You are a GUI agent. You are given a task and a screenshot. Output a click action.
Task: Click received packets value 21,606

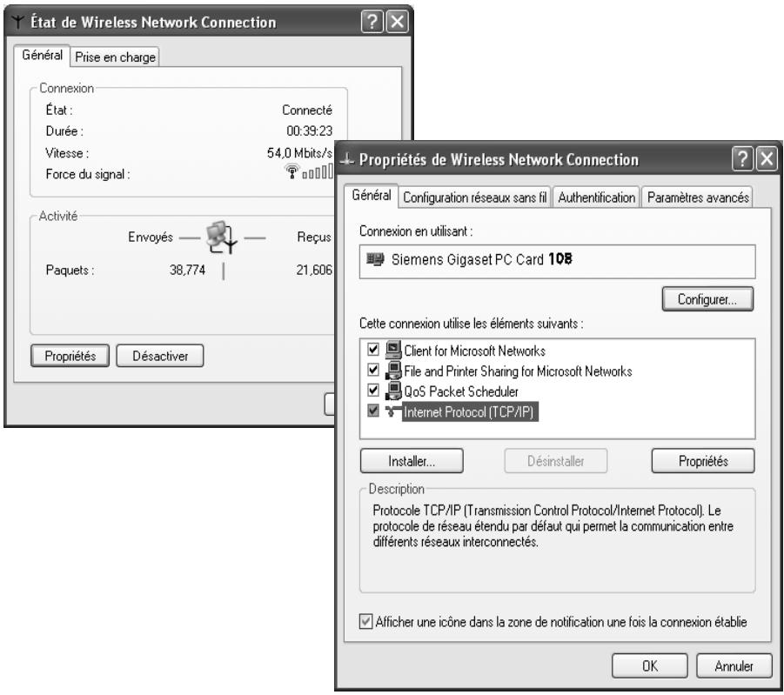point(314,270)
